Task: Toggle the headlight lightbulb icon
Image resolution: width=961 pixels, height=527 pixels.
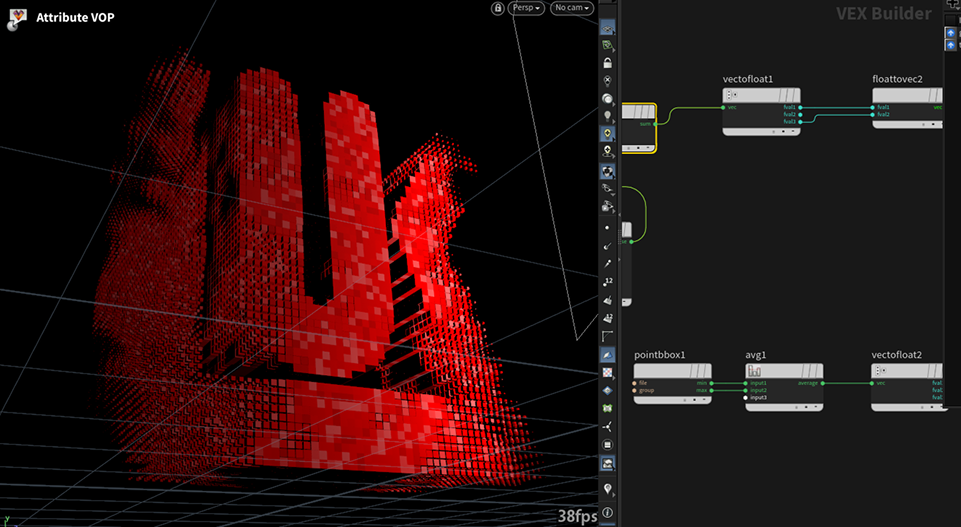Action: pyautogui.click(x=607, y=115)
